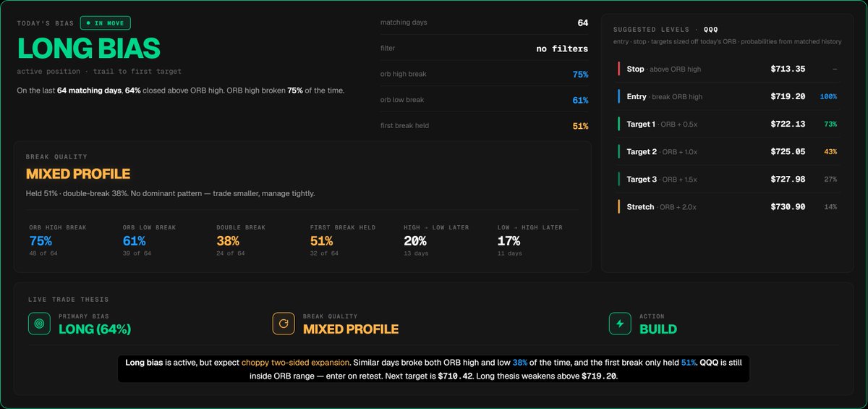This screenshot has width=868, height=409.
Task: Click 'active position · trail to first target'
Action: click(99, 71)
